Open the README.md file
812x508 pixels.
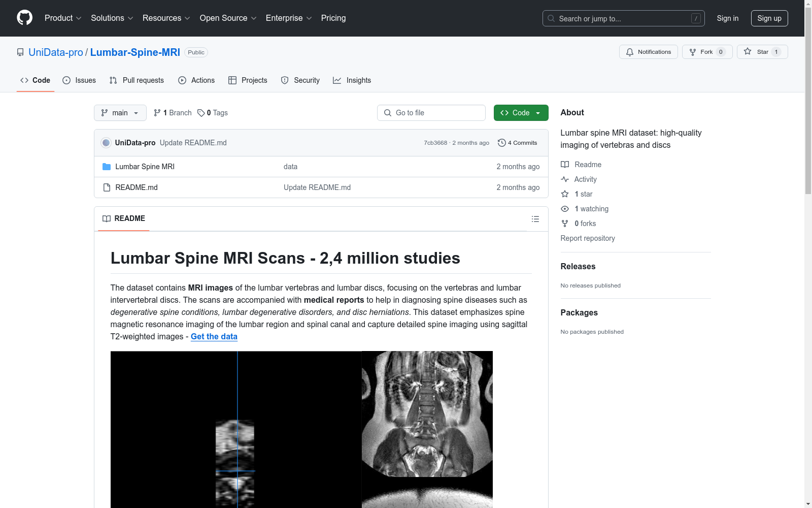137,187
